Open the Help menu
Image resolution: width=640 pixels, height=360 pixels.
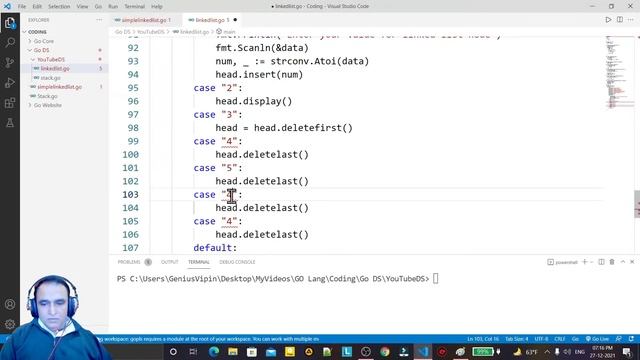157,6
